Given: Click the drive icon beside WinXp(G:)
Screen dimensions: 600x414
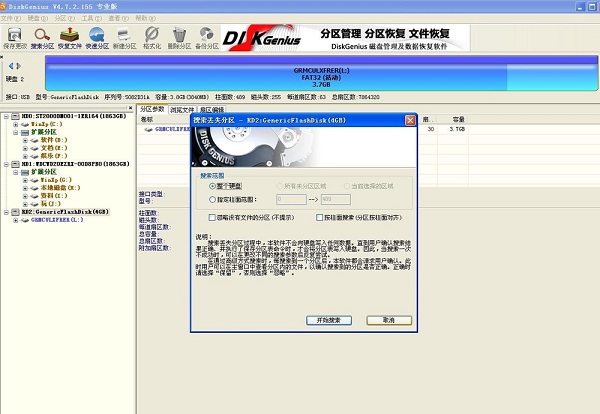Looking at the screenshot, I should click(x=35, y=180).
